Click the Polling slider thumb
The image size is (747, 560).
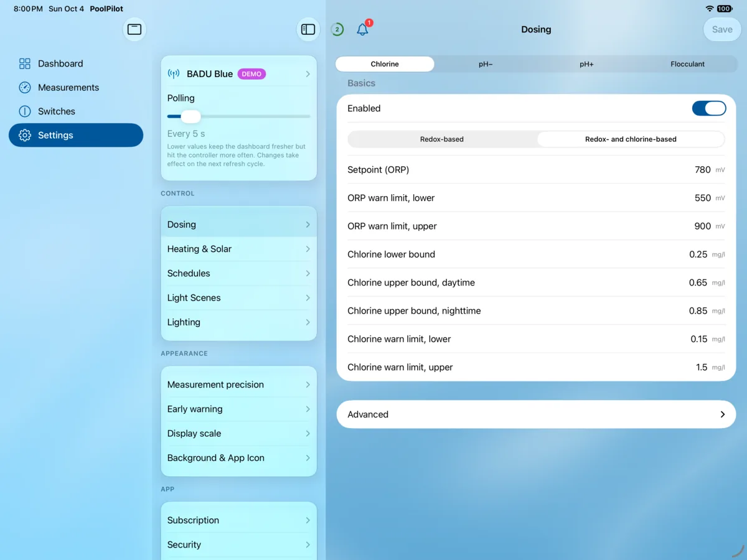[190, 116]
